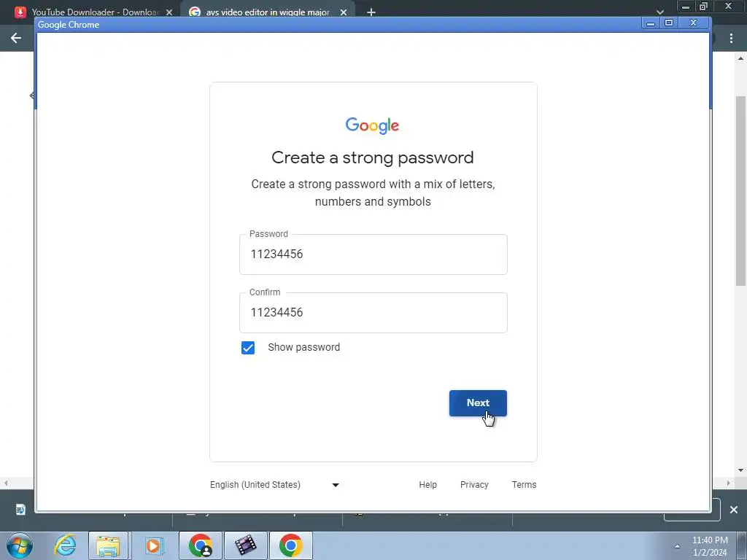Click into the Confirm password field
Screen dimensions: 747x560
coord(373,312)
